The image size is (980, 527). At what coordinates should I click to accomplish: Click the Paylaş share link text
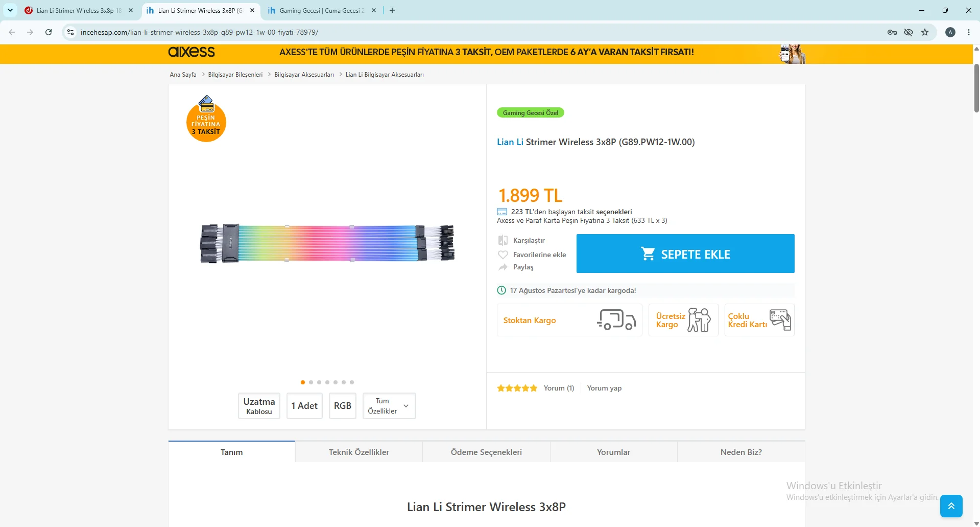523,267
